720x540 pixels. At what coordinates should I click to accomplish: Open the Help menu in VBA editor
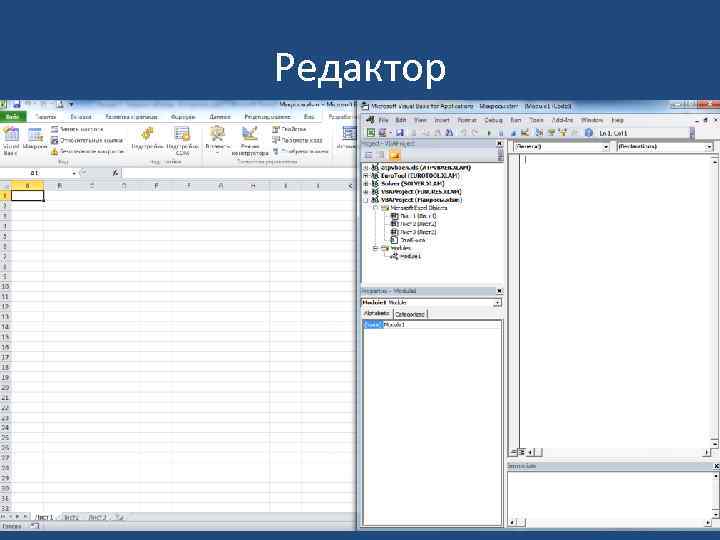tap(618, 120)
